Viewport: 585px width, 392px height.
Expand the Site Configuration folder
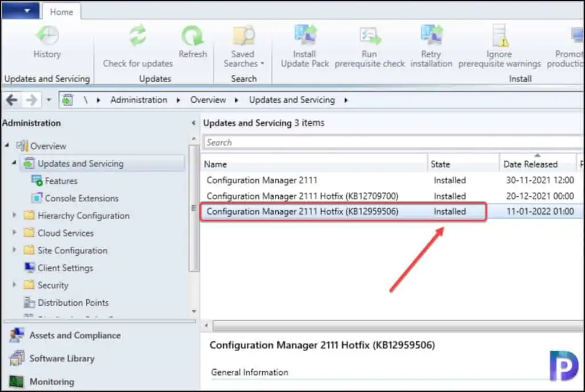click(x=14, y=249)
